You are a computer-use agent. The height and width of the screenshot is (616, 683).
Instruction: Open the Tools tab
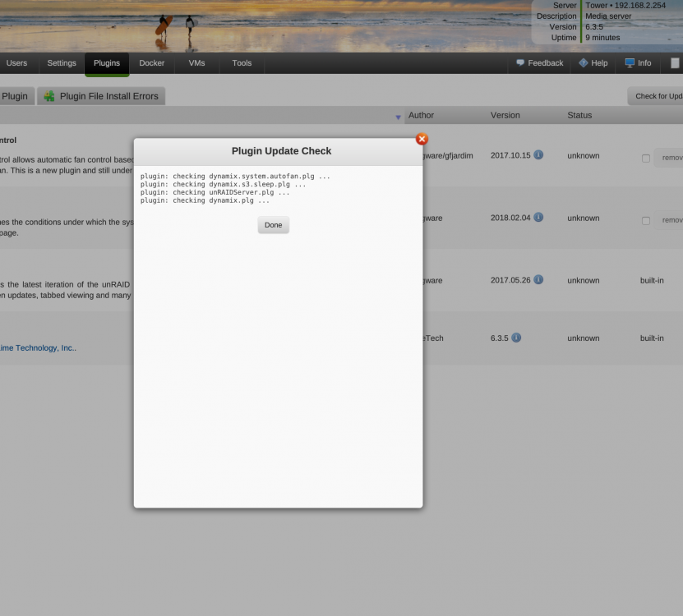(242, 63)
